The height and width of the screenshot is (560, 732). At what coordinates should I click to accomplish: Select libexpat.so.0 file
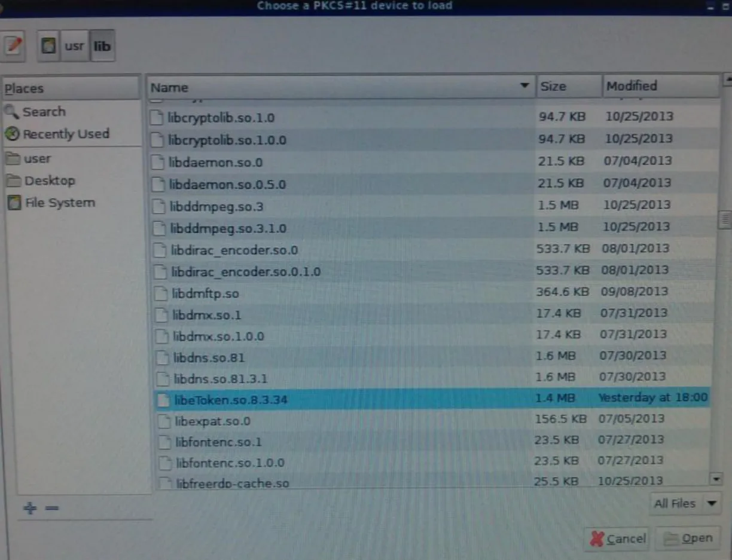coord(433,421)
